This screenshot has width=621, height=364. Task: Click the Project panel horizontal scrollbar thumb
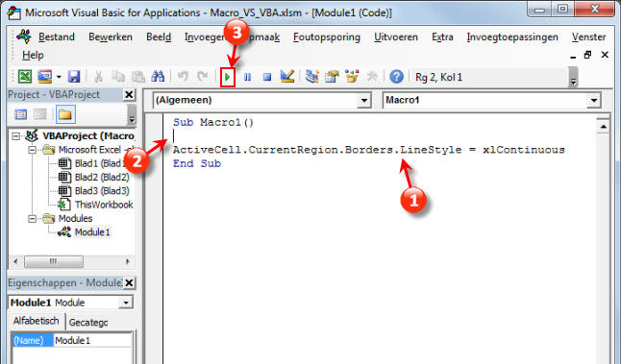click(54, 261)
